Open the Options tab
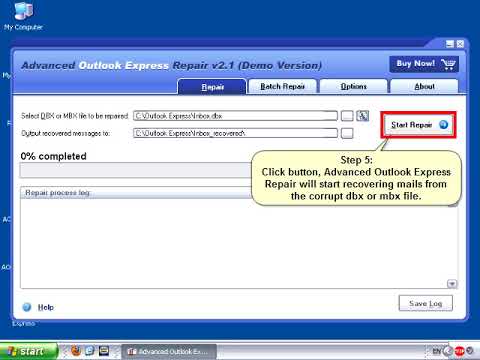Screen dimensions: 480x360 pyautogui.click(x=353, y=87)
